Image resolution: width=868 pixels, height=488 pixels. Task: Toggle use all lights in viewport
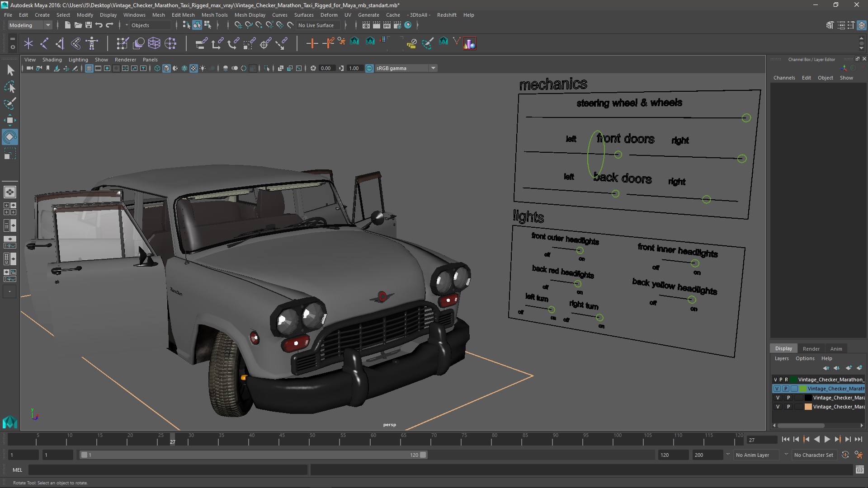coord(203,68)
